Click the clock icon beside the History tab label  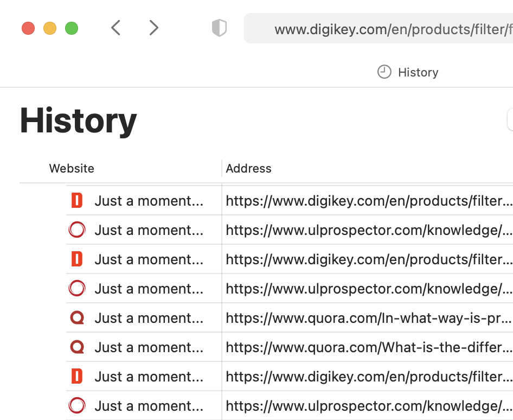(x=384, y=72)
